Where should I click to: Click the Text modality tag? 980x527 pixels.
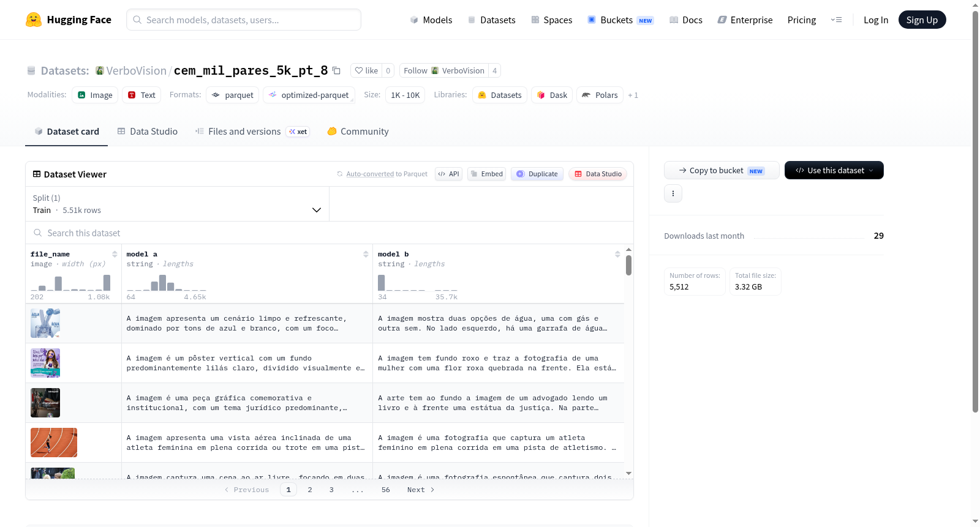[x=141, y=95]
